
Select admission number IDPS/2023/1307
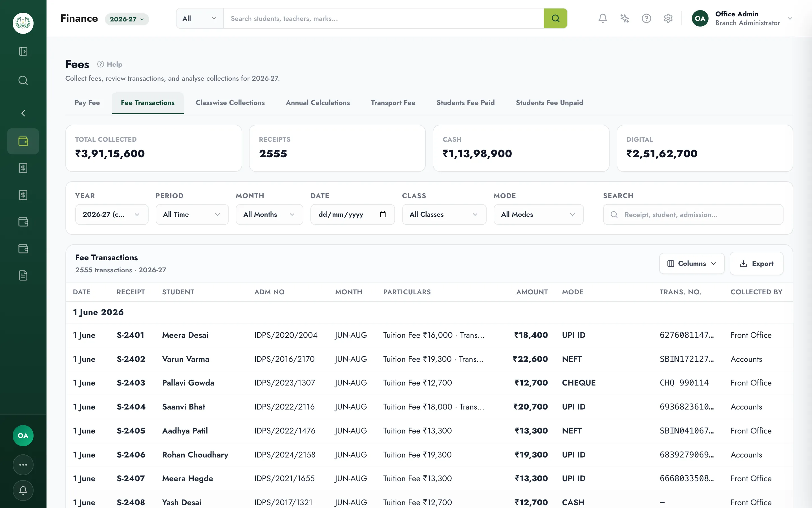pyautogui.click(x=284, y=383)
